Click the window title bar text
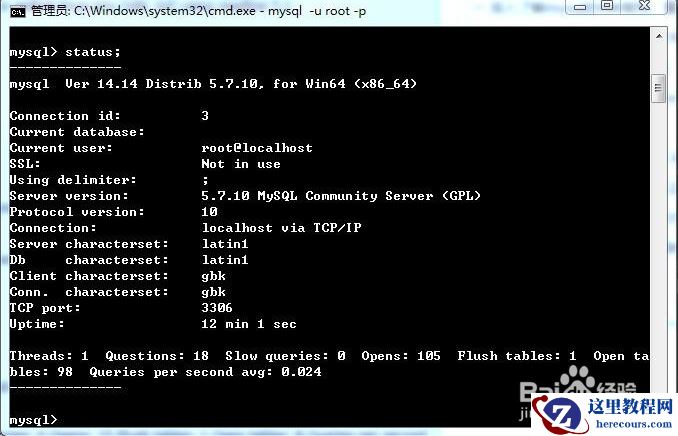This screenshot has height=436, width=678. [199, 11]
